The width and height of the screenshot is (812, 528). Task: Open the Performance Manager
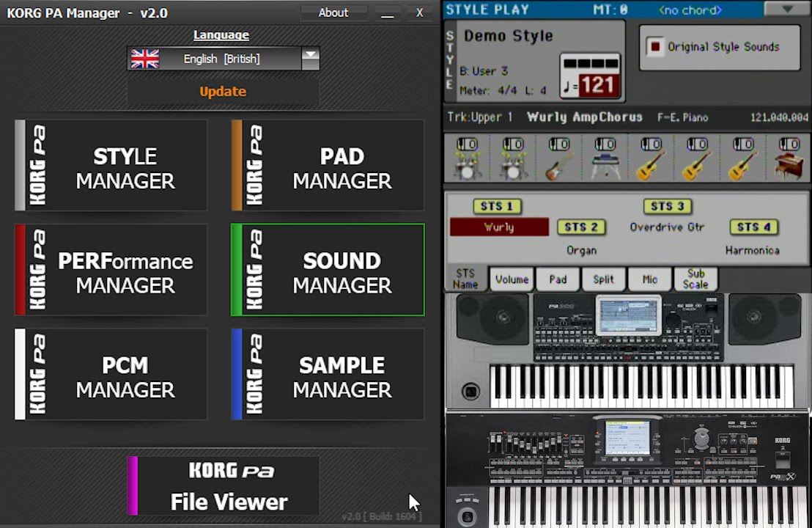pos(111,270)
